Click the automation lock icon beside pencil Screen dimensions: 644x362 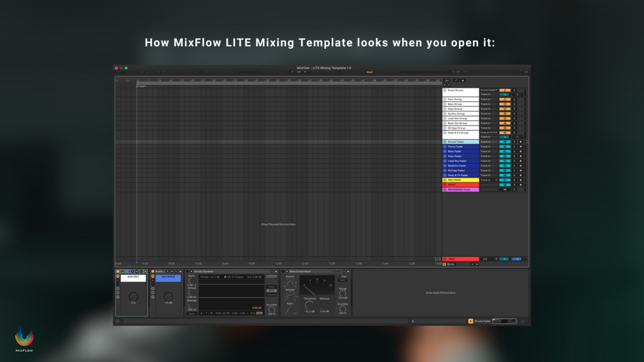tap(463, 81)
